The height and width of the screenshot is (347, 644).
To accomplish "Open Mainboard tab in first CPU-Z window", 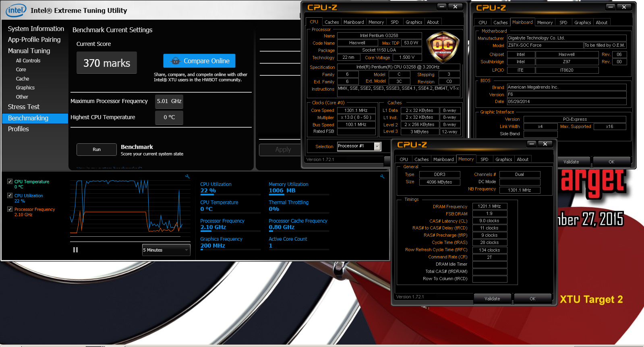I will 354,22.
